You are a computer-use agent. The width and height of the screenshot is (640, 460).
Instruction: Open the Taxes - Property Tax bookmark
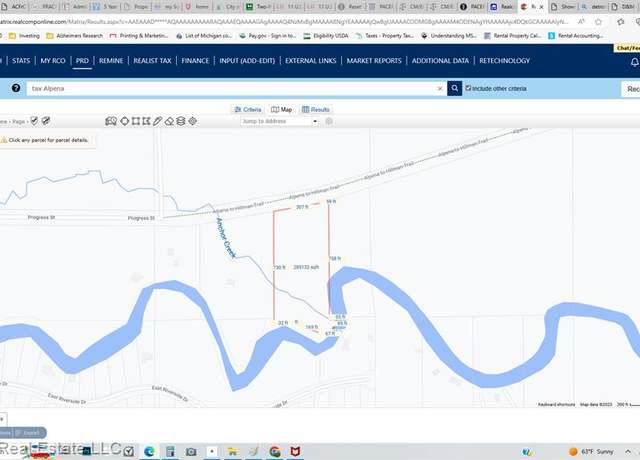385,36
